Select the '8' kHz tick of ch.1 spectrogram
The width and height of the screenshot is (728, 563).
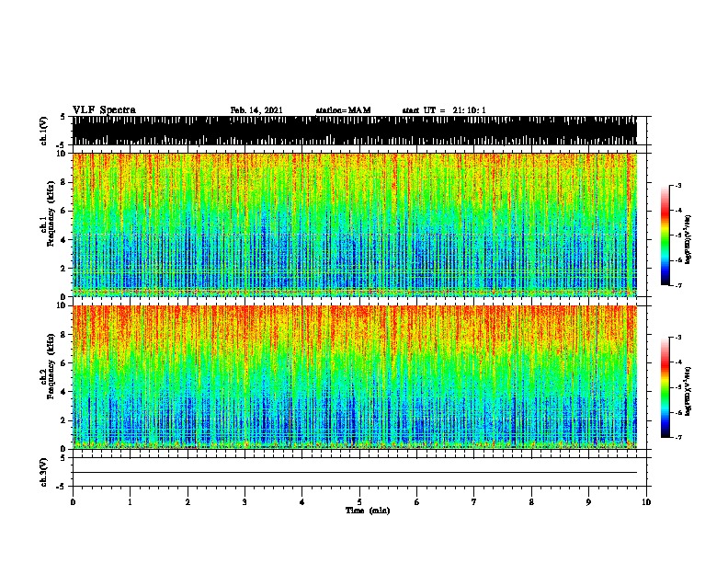point(63,182)
